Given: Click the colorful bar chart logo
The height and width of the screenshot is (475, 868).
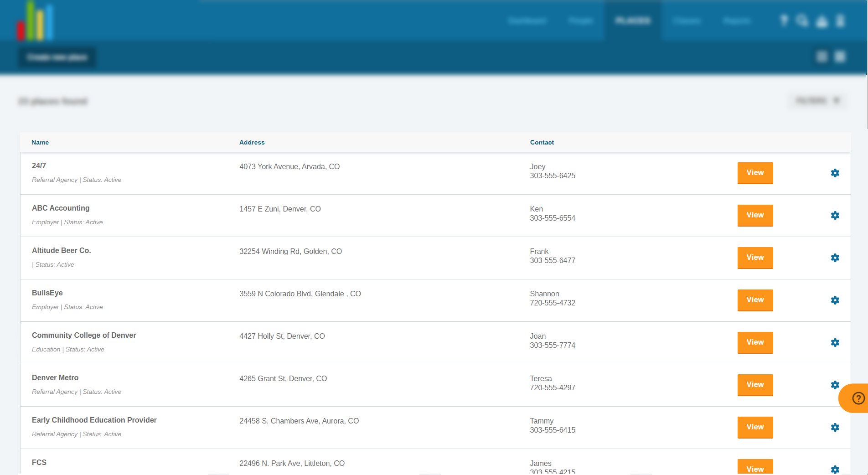Looking at the screenshot, I should tap(35, 21).
